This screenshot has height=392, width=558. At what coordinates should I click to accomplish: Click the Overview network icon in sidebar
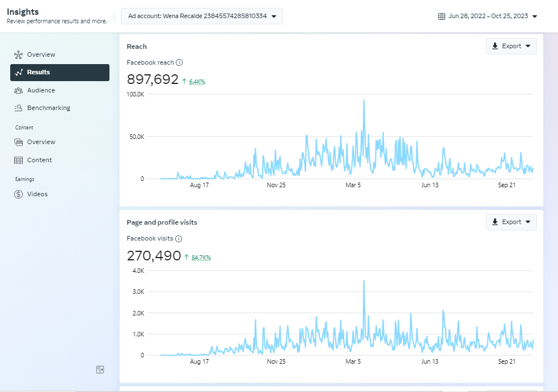[x=18, y=54]
